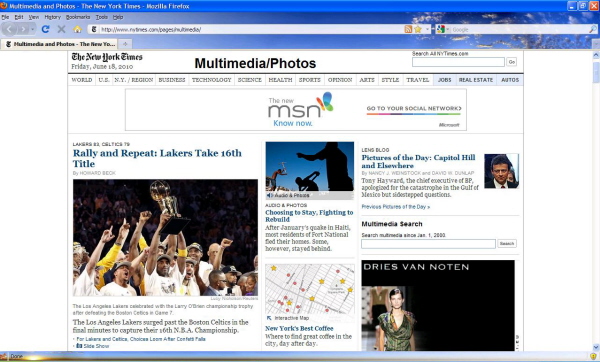
Task: Go to the TRAVEL section
Action: coord(417,80)
